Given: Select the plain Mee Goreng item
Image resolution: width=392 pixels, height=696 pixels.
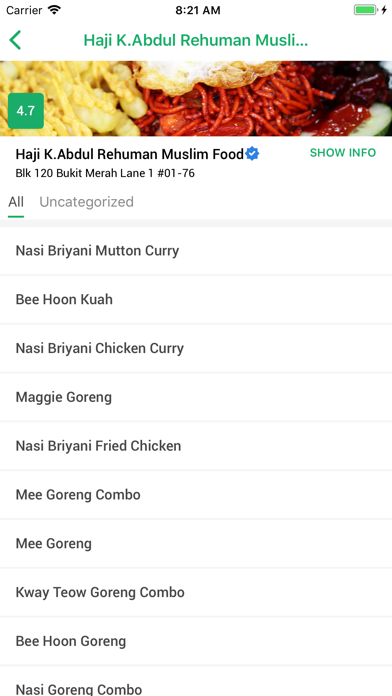Looking at the screenshot, I should [196, 544].
